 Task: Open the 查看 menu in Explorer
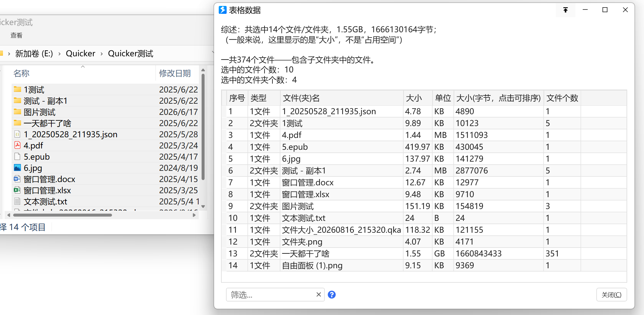(16, 36)
